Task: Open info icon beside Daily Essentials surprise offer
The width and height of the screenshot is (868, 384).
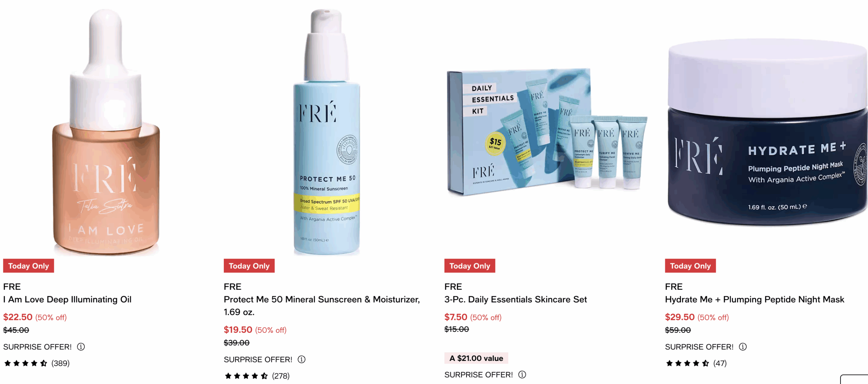Action: pos(522,375)
